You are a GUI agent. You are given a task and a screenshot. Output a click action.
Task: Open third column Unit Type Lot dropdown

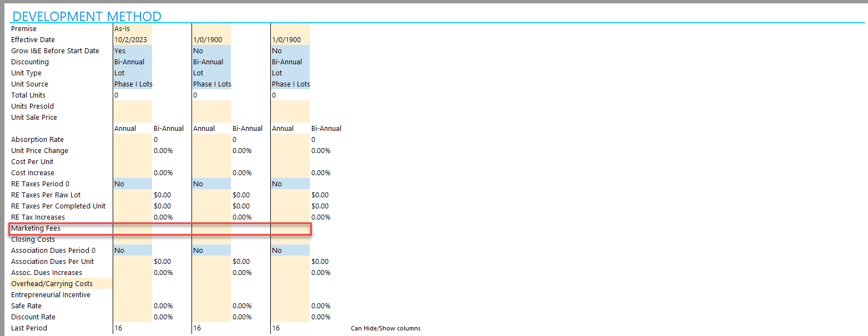point(290,73)
